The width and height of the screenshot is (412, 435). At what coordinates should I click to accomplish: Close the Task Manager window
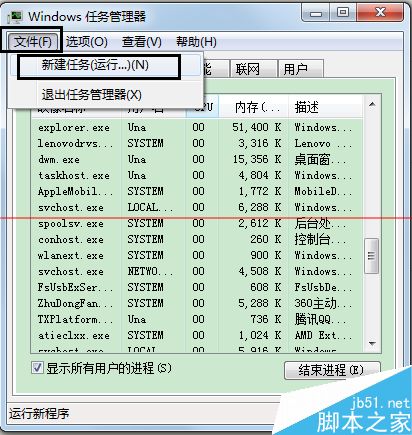pos(380,13)
